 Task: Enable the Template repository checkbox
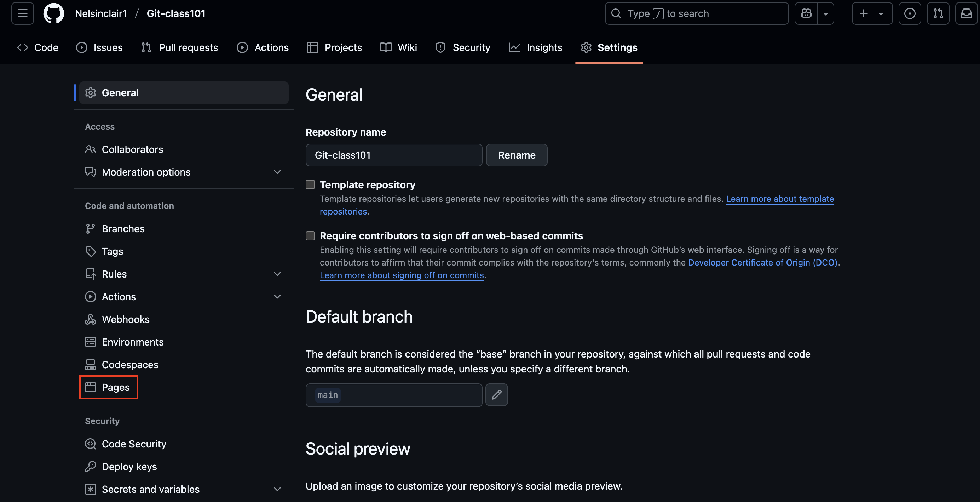point(310,184)
